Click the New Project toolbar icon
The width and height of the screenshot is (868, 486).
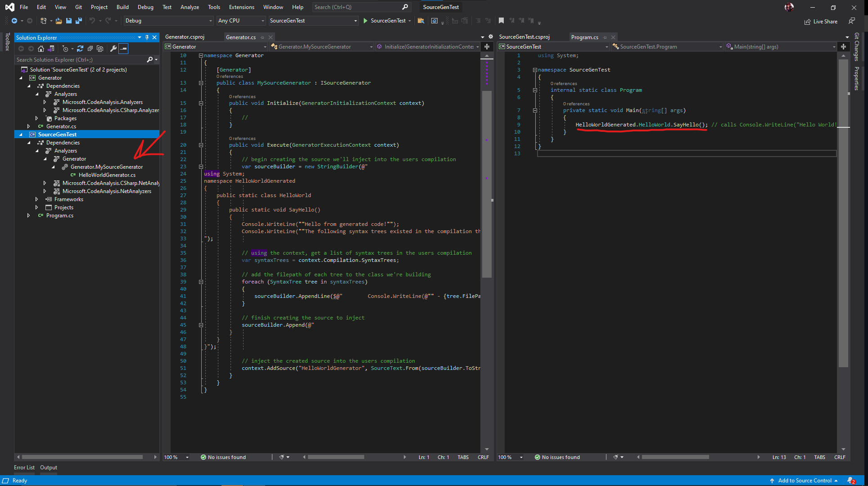pyautogui.click(x=44, y=21)
